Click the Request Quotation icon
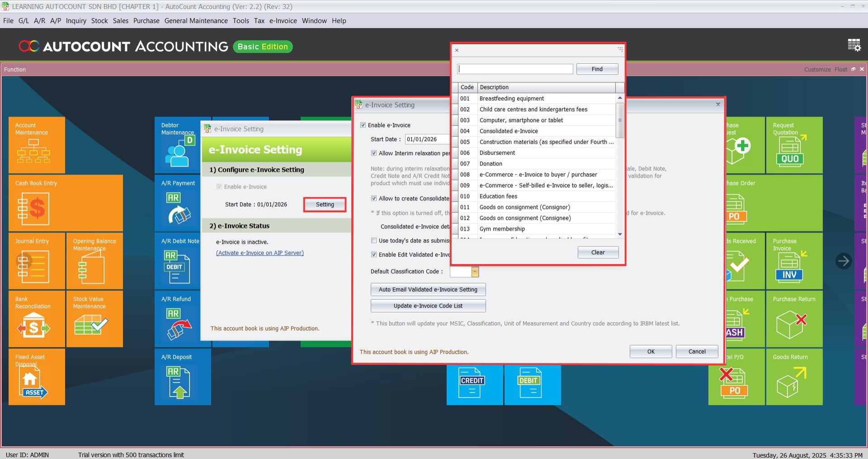The image size is (868, 459). pyautogui.click(x=790, y=151)
